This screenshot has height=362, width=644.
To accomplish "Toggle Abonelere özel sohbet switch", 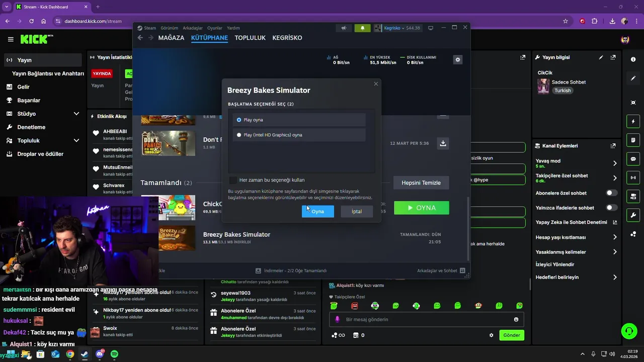I will (612, 193).
